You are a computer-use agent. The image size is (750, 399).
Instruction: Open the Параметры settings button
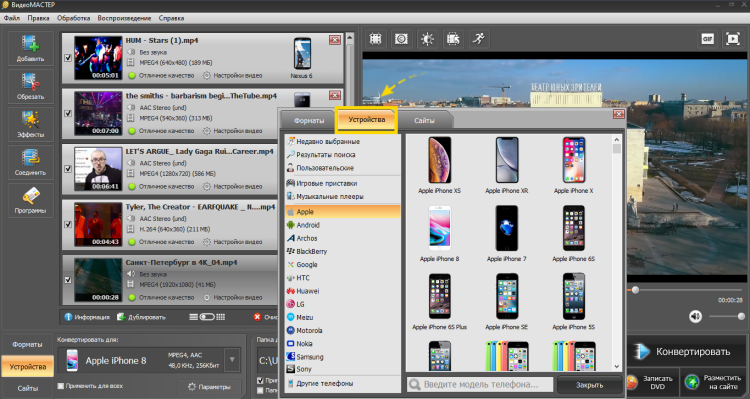pyautogui.click(x=209, y=387)
